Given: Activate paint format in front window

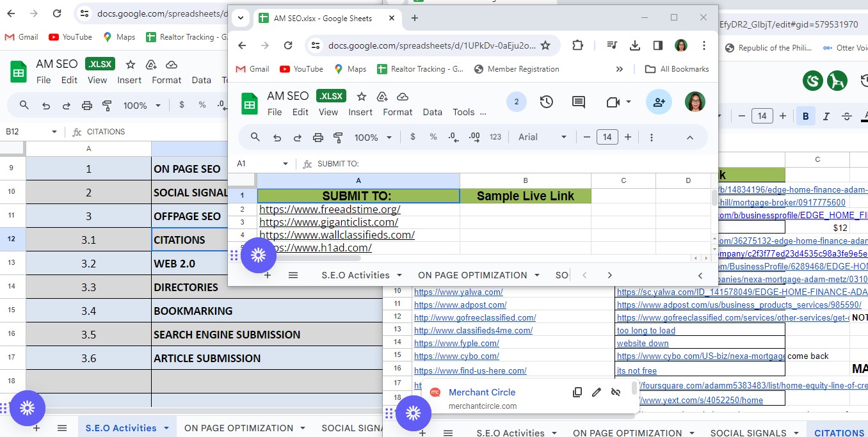Looking at the screenshot, I should pos(338,137).
